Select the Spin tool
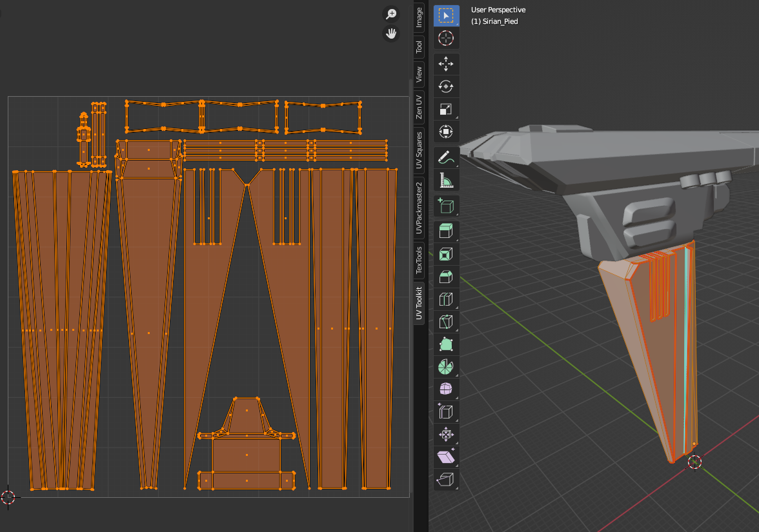This screenshot has height=532, width=759. (x=446, y=367)
